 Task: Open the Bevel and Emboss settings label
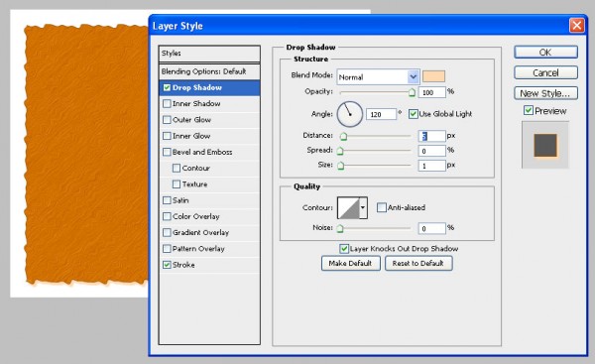[202, 152]
